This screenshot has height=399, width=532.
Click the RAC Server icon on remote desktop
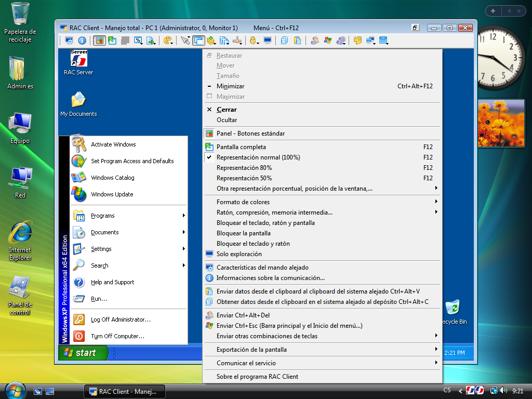pos(78,62)
